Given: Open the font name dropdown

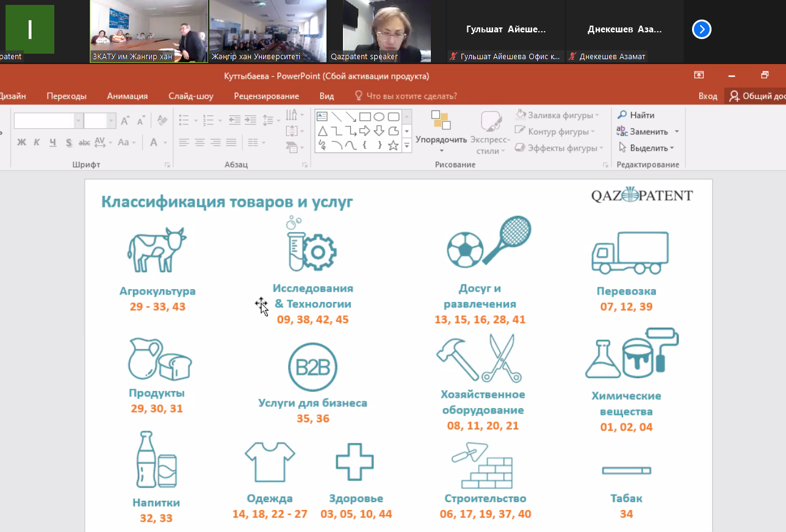Looking at the screenshot, I should [x=78, y=121].
